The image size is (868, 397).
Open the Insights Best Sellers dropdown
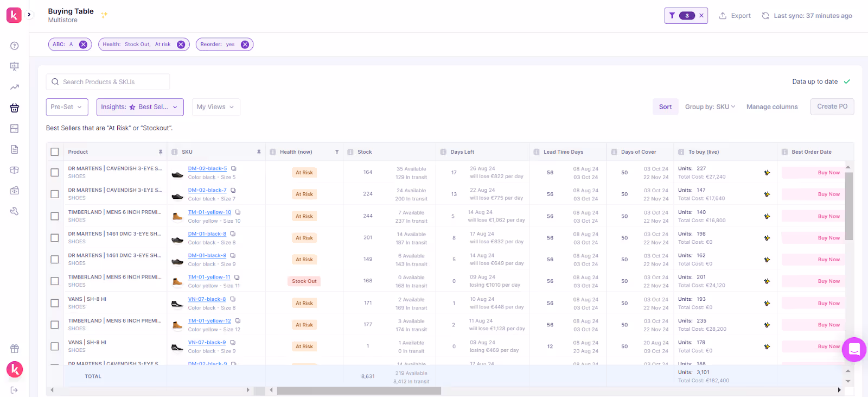tap(140, 107)
